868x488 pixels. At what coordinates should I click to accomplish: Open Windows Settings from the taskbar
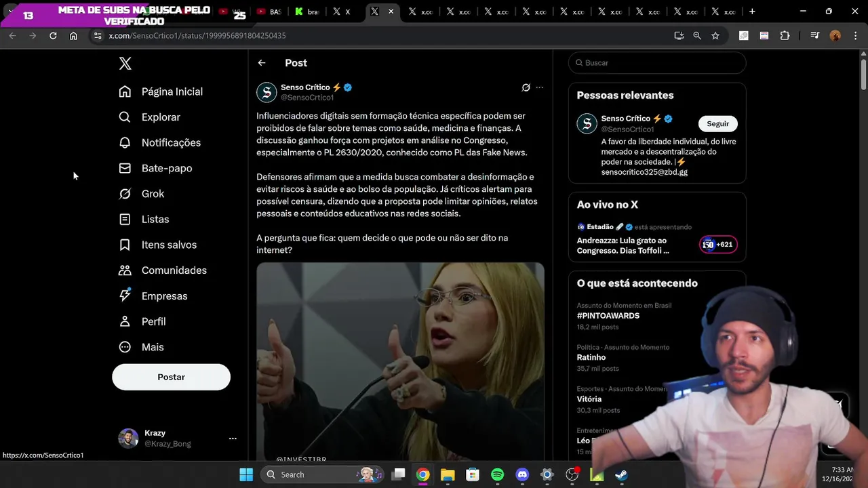pyautogui.click(x=547, y=474)
